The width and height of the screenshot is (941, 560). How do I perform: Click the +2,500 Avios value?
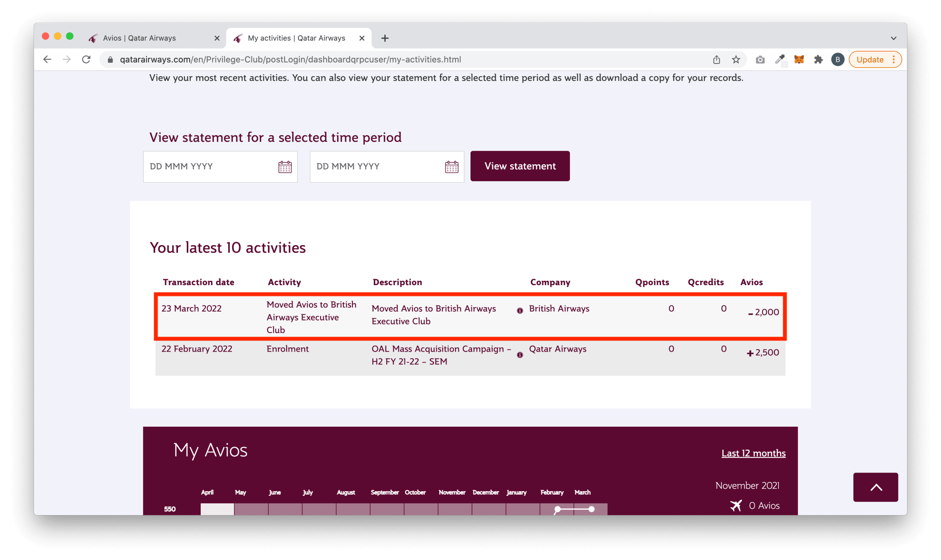click(x=762, y=352)
